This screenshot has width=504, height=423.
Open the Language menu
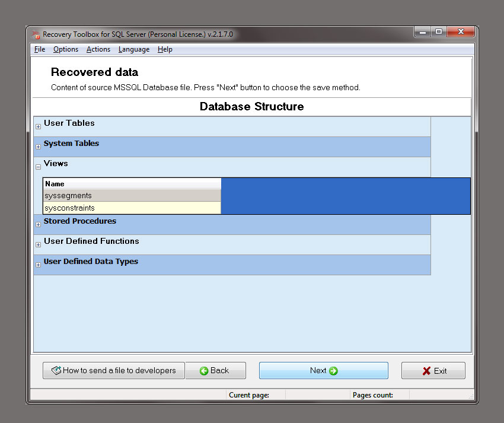tap(134, 49)
